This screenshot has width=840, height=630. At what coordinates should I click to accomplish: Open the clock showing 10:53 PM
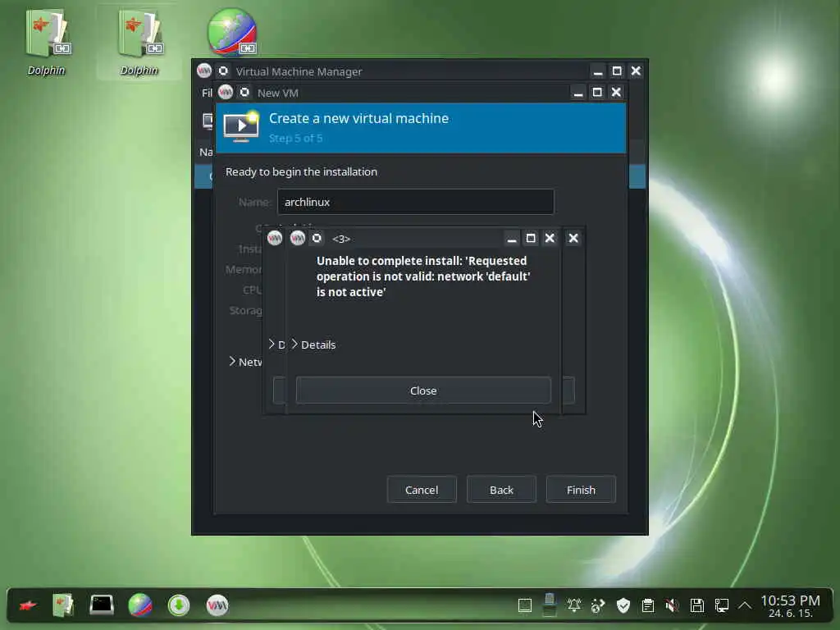(x=790, y=606)
